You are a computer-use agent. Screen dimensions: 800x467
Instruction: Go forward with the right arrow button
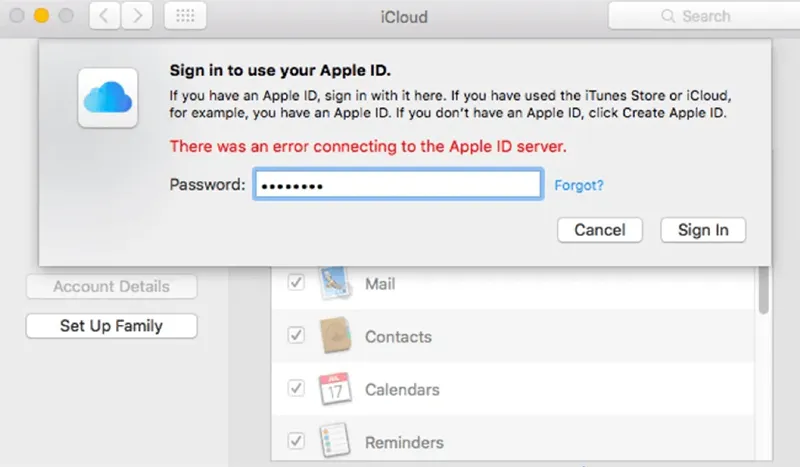(137, 16)
